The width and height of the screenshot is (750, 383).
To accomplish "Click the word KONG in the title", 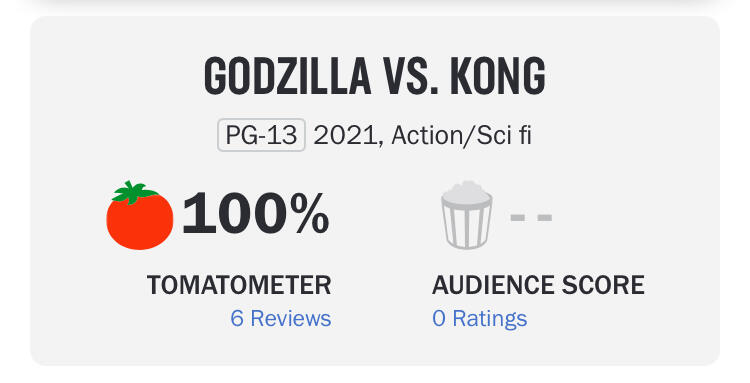I will pos(498,77).
